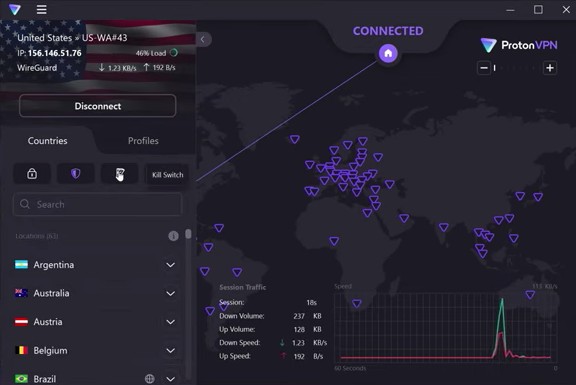576x385 pixels.
Task: Click the server load indicator circle
Action: pyautogui.click(x=174, y=53)
